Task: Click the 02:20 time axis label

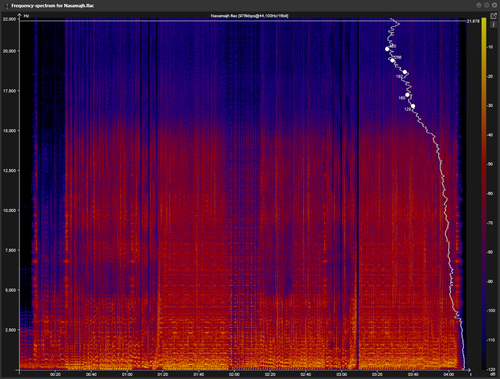Action: (270, 375)
